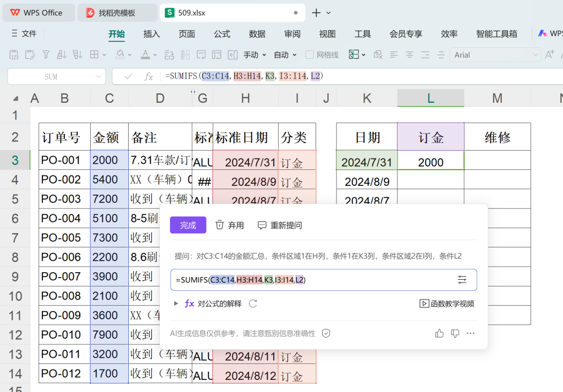Expand the 对公式的解释 explanation section
Screen dimensions: 563x392
[176, 303]
